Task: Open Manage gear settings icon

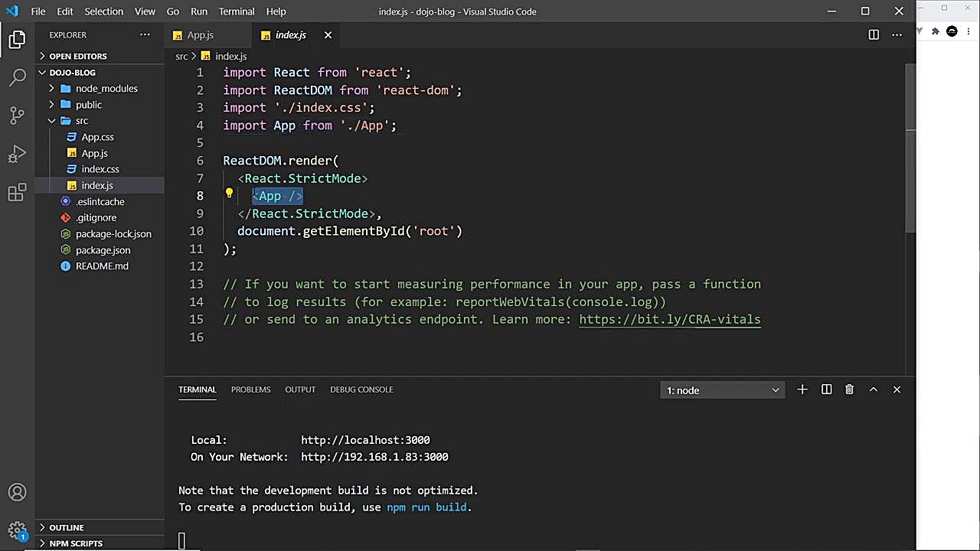Action: 17,530
